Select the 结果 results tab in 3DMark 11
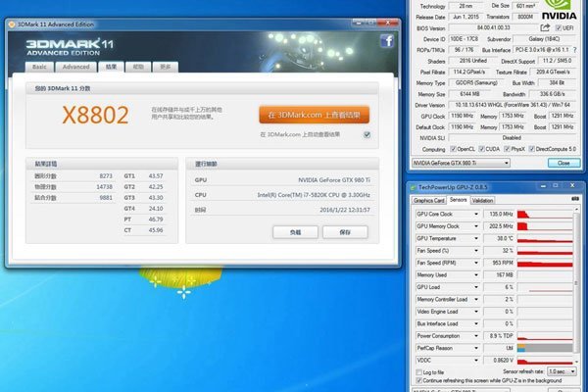The image size is (588, 392). (111, 67)
